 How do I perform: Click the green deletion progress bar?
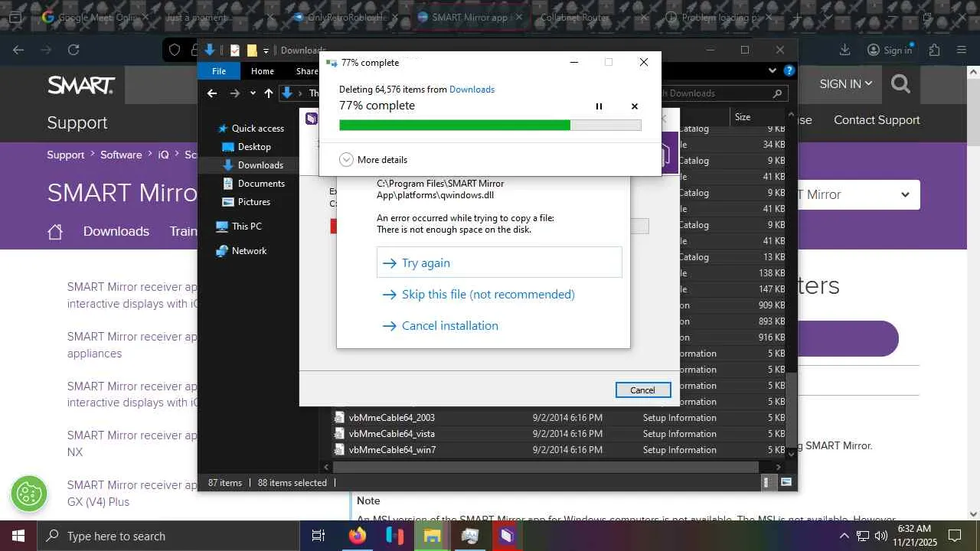490,125
